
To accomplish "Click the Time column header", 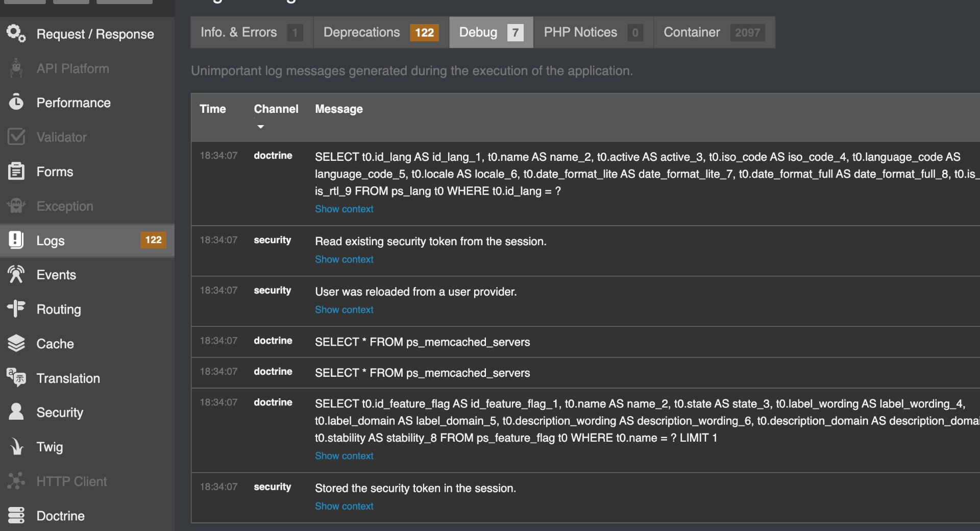I will click(x=213, y=109).
